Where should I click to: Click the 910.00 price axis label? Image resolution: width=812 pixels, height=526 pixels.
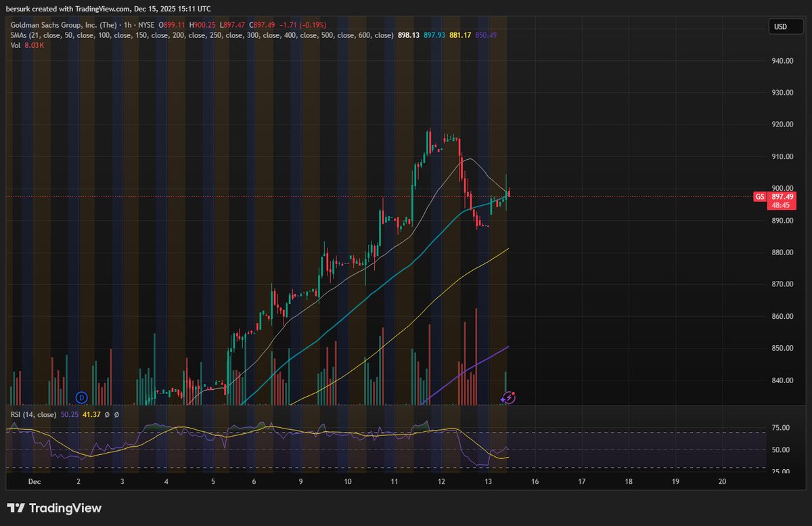pyautogui.click(x=782, y=156)
